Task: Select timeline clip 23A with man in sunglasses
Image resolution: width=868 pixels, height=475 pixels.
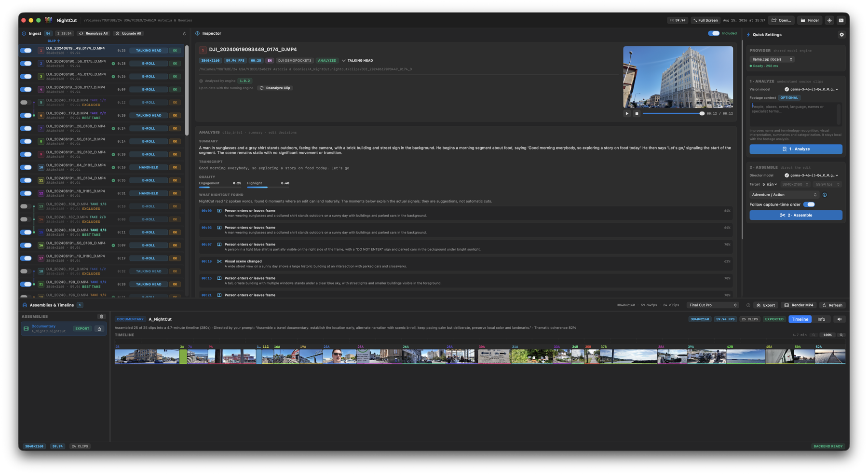Action: [x=339, y=356]
